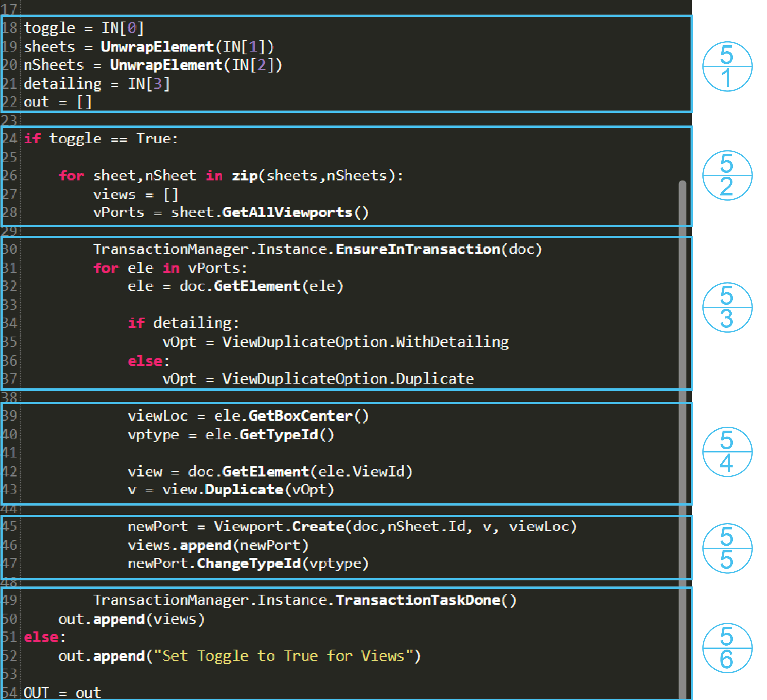Click callout marker 5/1
Image resolution: width=767 pixels, height=700 pixels.
coord(727,67)
